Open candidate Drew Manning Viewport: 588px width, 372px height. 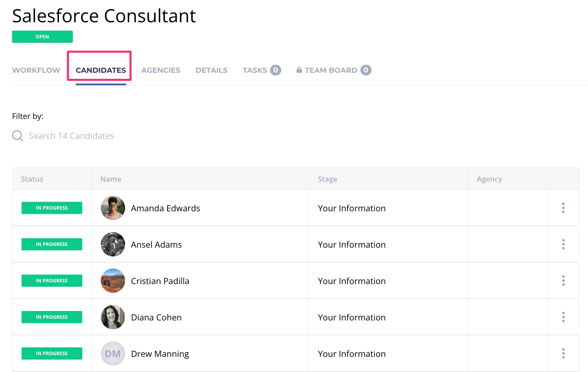(160, 354)
